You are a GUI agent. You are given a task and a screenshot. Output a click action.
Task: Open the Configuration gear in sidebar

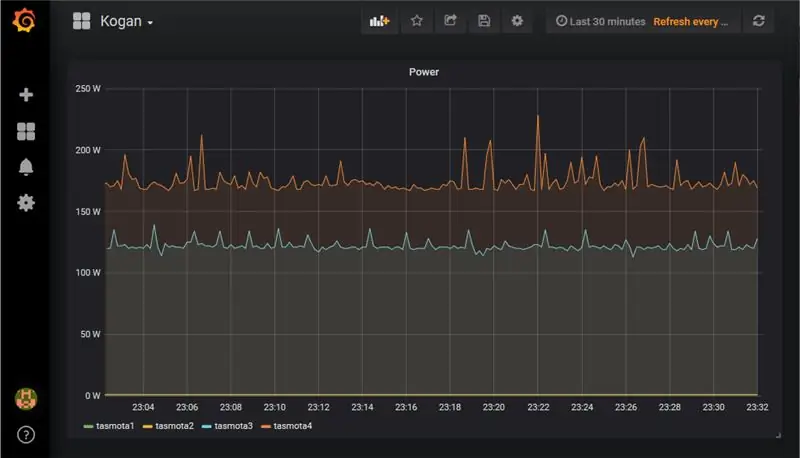[x=26, y=203]
